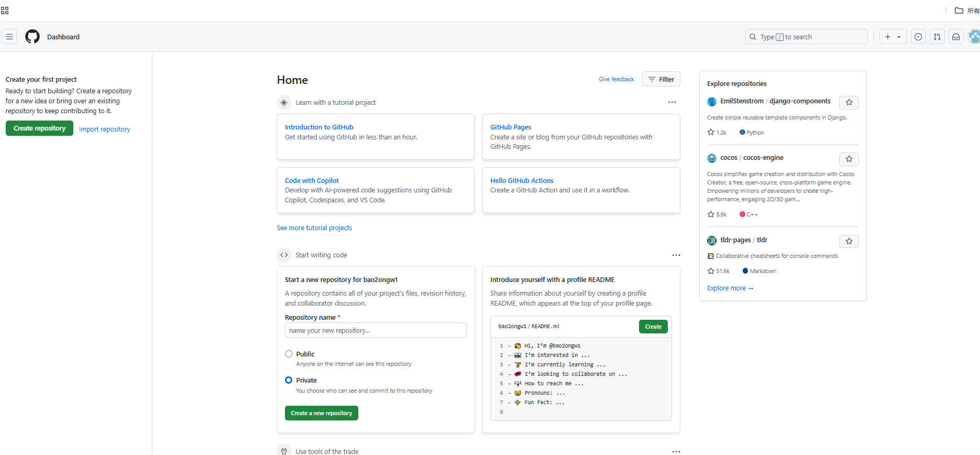Open the notifications inbox icon

coord(956,37)
